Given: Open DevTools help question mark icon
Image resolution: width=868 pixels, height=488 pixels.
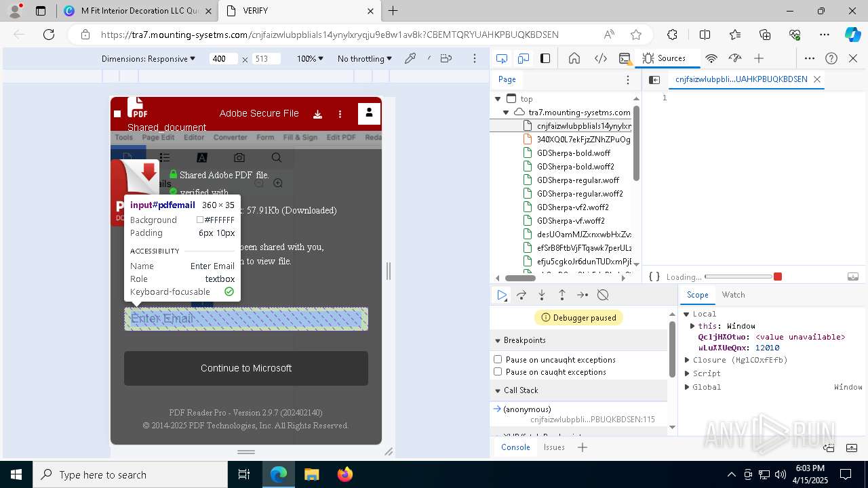Looking at the screenshot, I should click(831, 58).
